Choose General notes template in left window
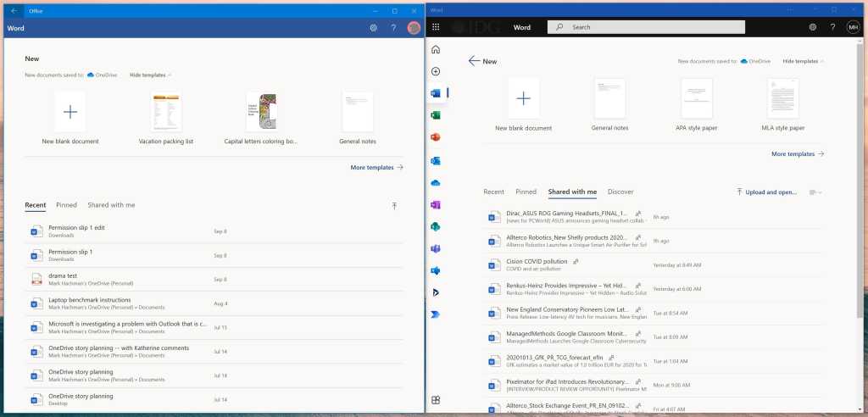 (x=358, y=118)
